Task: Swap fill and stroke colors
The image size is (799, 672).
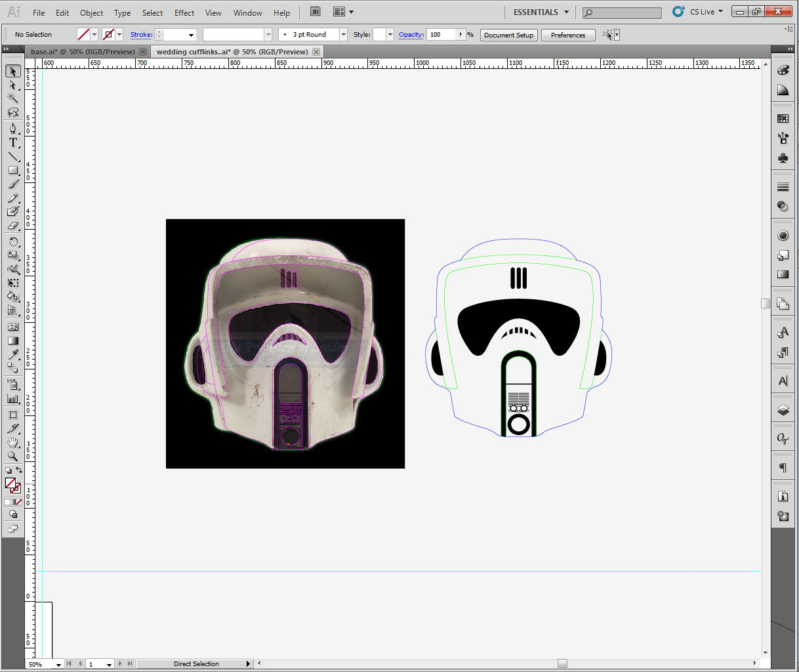Action: tap(19, 470)
